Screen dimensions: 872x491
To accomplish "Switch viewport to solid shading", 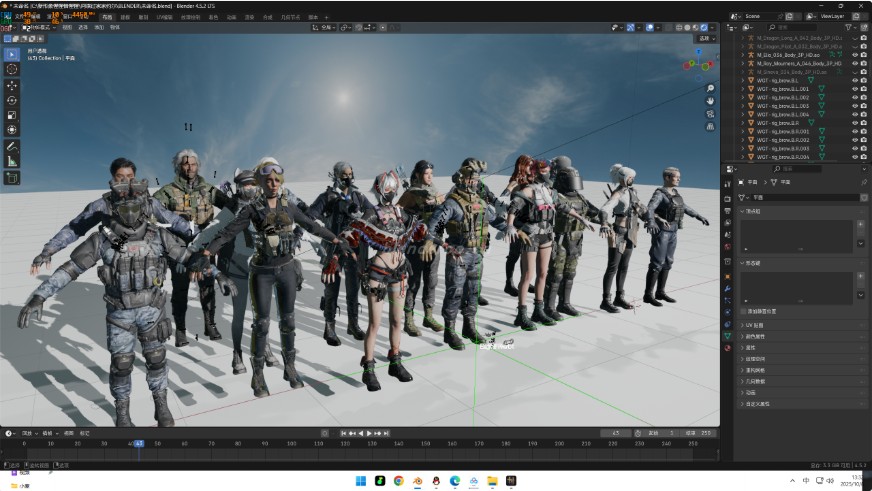I will 687,27.
